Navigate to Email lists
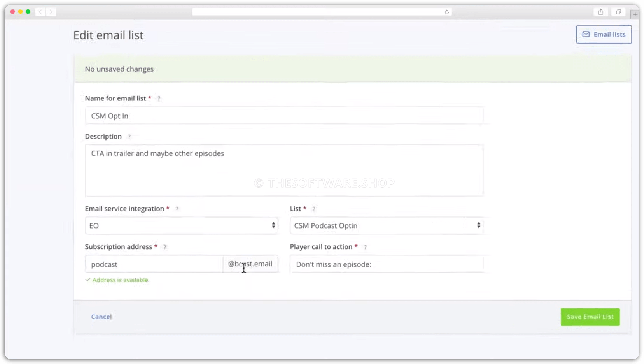This screenshot has height=364, width=644. coord(603,34)
